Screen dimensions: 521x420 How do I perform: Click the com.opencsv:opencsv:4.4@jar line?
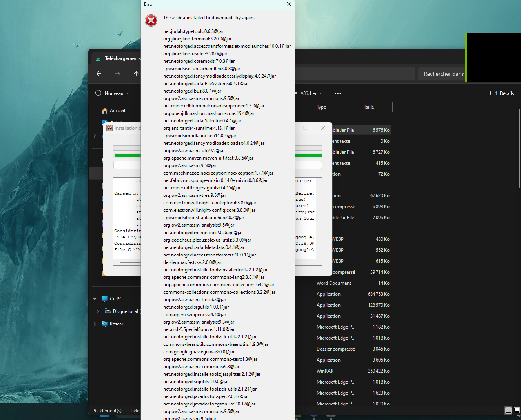(195, 315)
